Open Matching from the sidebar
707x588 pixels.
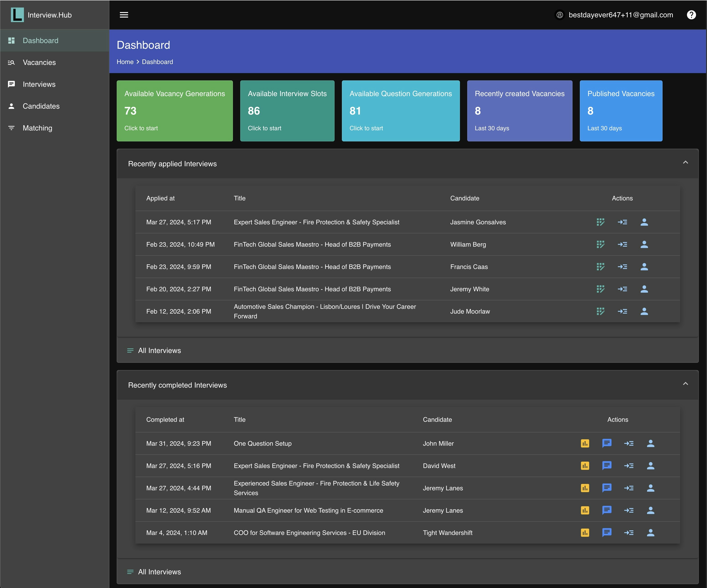[x=37, y=128]
